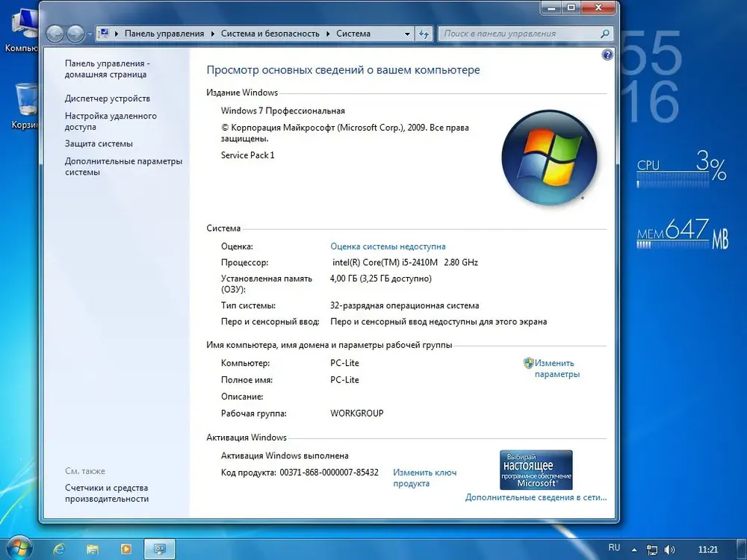This screenshot has width=747, height=560.
Task: Open the Start menu orb
Action: [x=18, y=548]
